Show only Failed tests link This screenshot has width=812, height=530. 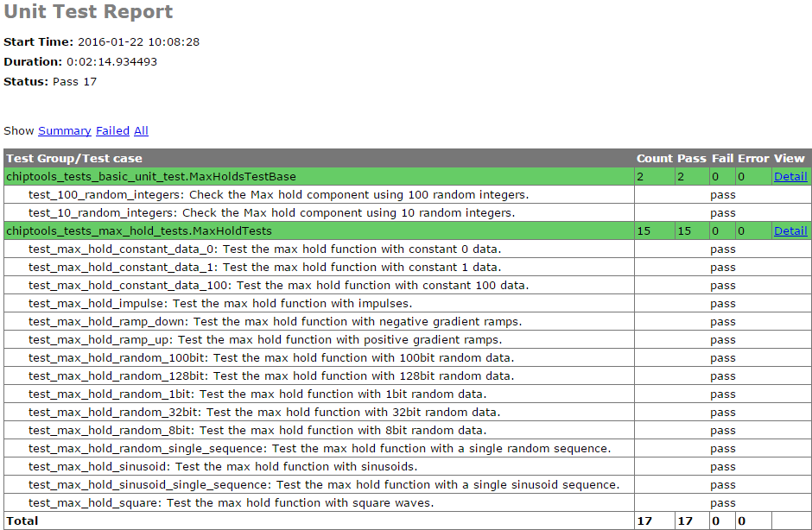click(x=112, y=131)
